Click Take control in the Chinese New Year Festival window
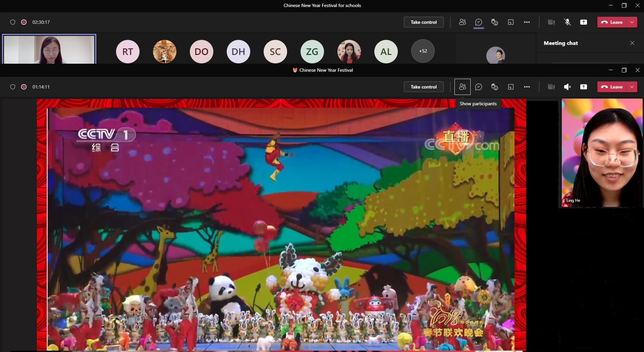Viewport: 644px width, 352px height. point(424,87)
